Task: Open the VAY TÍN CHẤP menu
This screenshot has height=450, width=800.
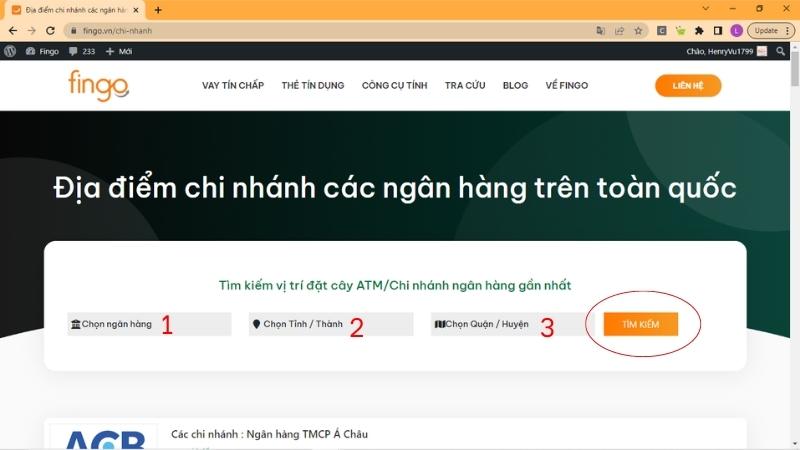Action: click(x=233, y=85)
